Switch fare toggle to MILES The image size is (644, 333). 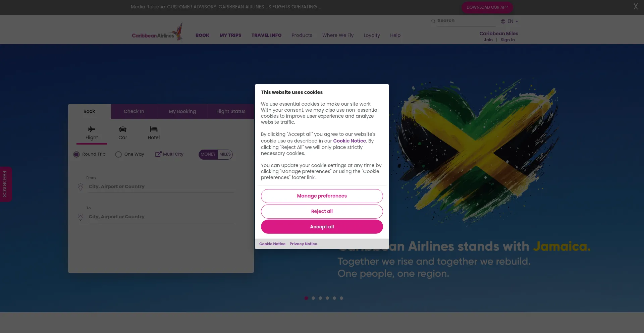coord(225,154)
